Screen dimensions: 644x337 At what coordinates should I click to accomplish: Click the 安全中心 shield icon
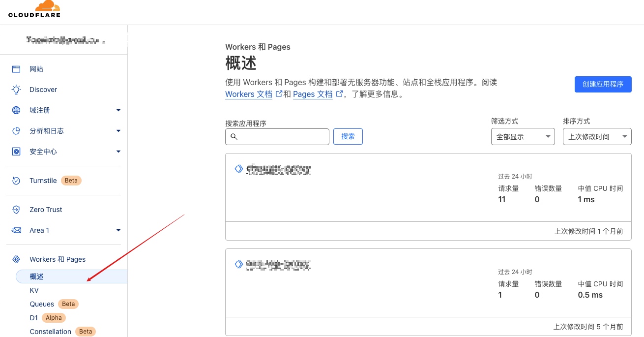16,152
